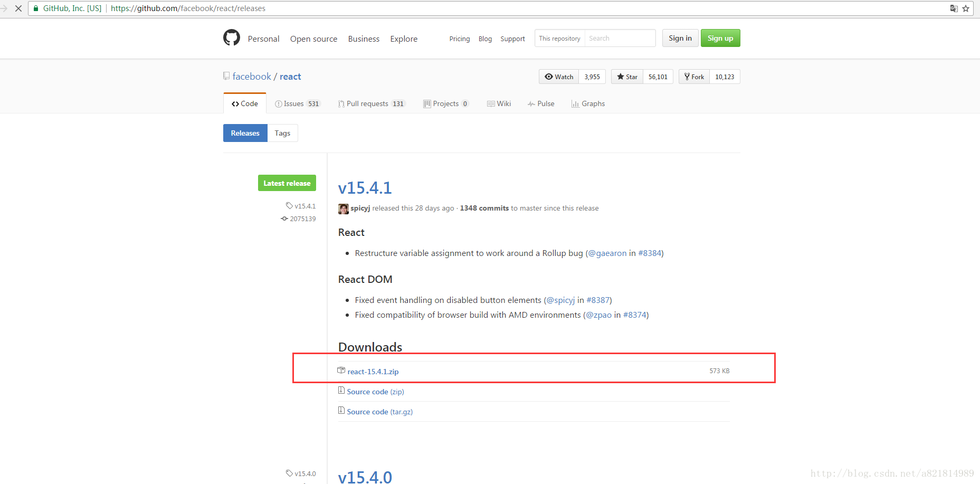Open the translate page icon in address bar
The height and width of the screenshot is (484, 980).
tap(954, 8)
